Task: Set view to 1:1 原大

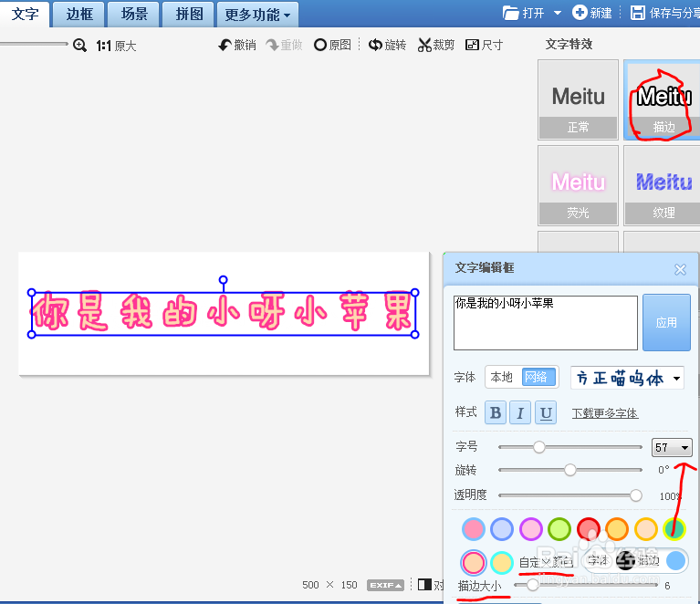Action: pos(116,46)
